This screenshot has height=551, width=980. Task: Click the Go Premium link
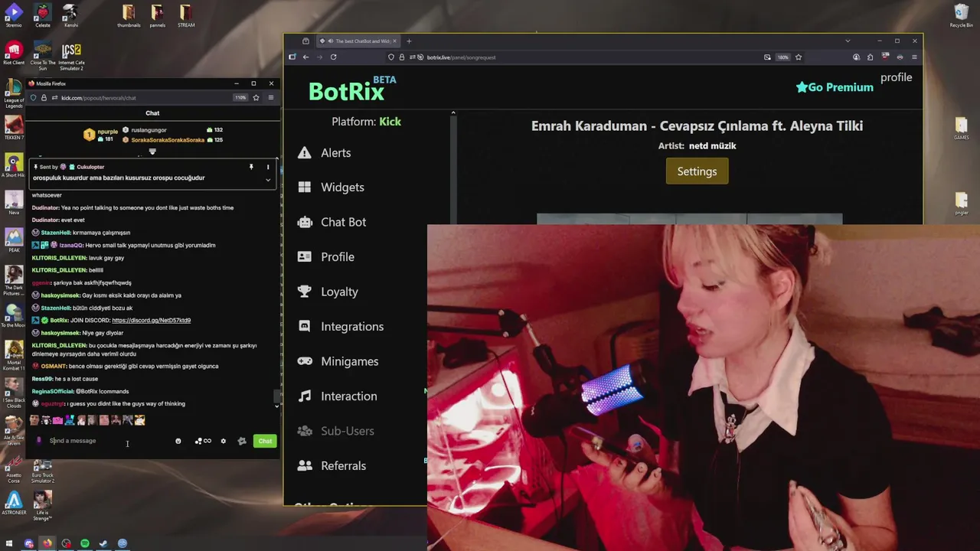click(835, 87)
